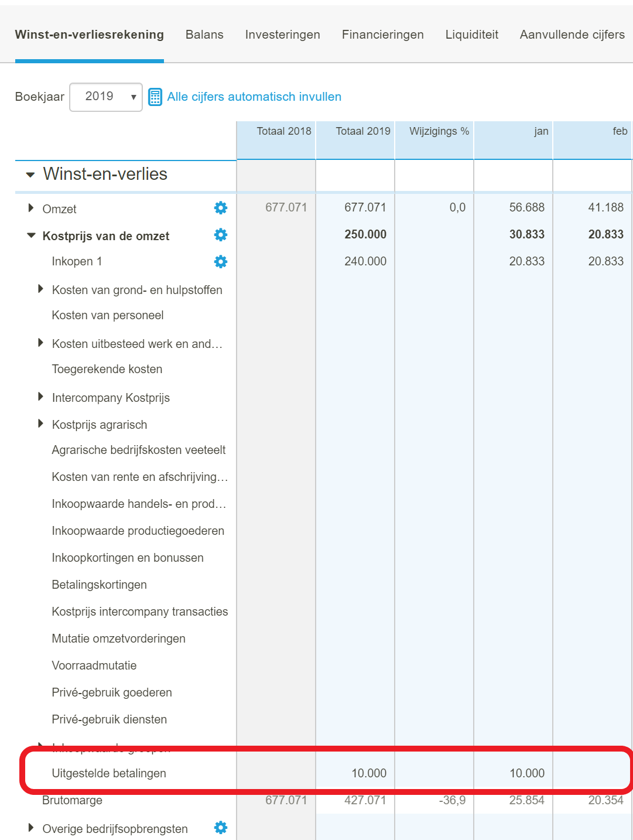Click the Uitgestelde betalingen row label
This screenshot has height=840, width=633.
coord(109,773)
